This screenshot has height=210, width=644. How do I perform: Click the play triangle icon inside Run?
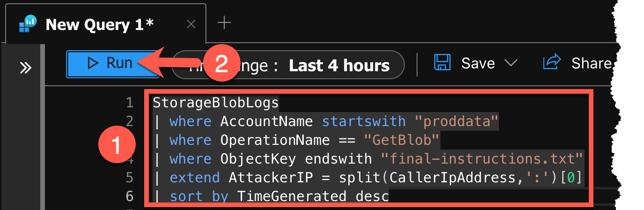point(93,63)
